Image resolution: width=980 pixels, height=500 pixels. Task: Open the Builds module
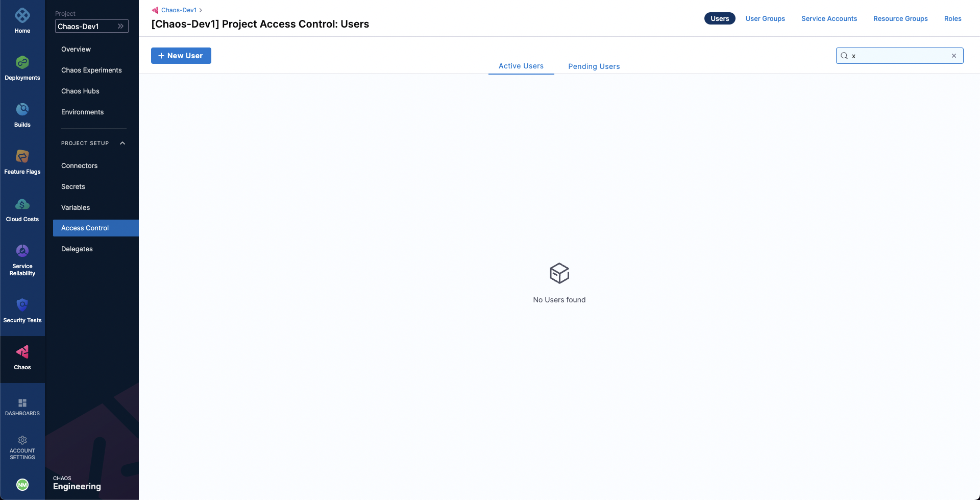point(22,115)
